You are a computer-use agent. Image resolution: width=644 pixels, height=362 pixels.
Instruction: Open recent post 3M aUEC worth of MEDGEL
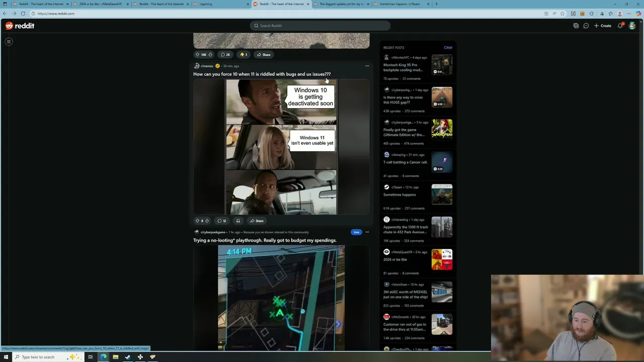pos(406,294)
